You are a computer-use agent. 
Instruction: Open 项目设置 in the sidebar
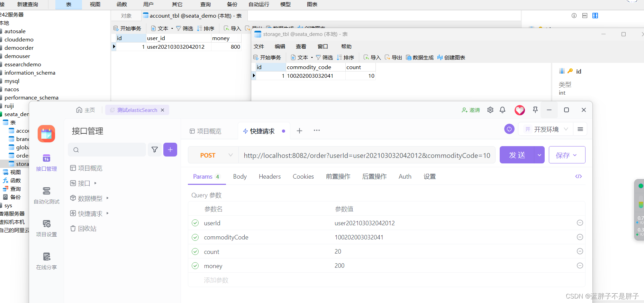[46, 228]
